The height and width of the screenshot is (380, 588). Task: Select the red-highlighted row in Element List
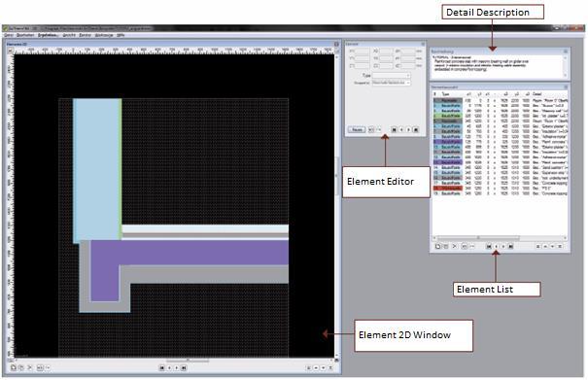tap(501, 189)
